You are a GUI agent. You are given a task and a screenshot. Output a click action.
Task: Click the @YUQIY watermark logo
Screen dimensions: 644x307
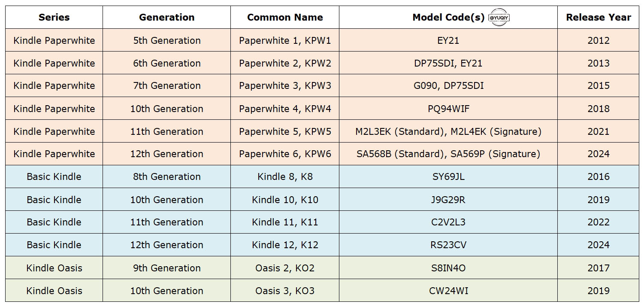499,18
